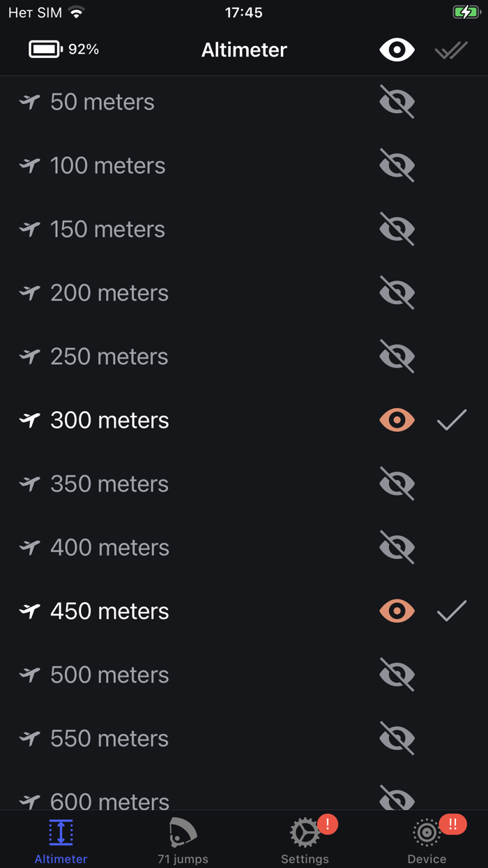Tap the double checkmark select-all control
The height and width of the screenshot is (868, 488).
451,50
